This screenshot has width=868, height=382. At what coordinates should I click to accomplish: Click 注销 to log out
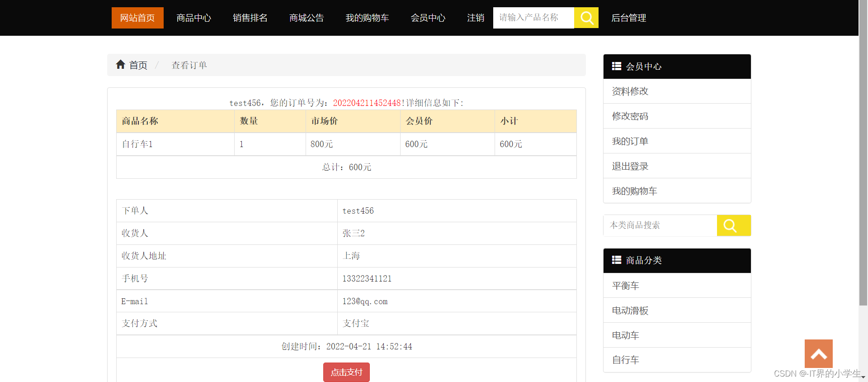(x=475, y=18)
